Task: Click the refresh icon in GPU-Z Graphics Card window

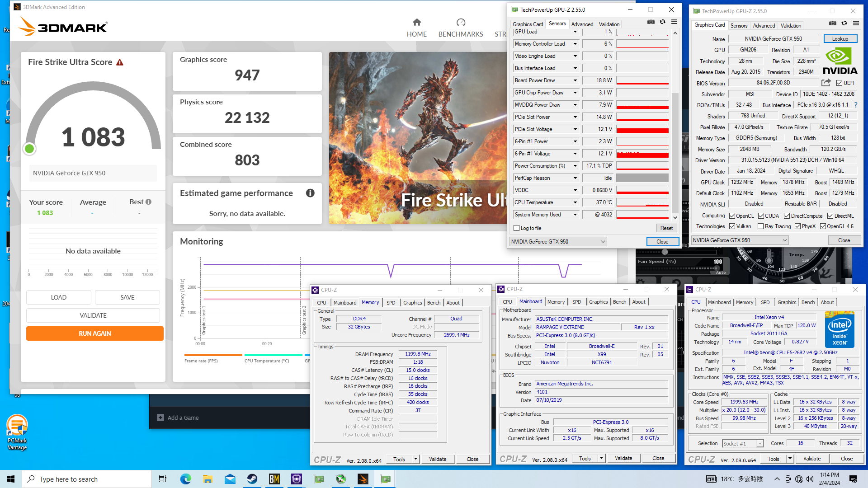Action: coord(844,23)
